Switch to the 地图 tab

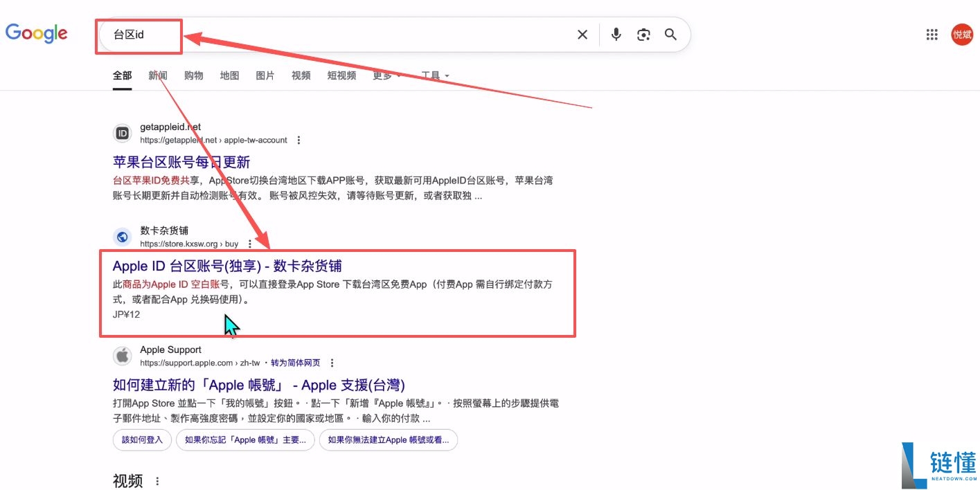click(x=229, y=75)
